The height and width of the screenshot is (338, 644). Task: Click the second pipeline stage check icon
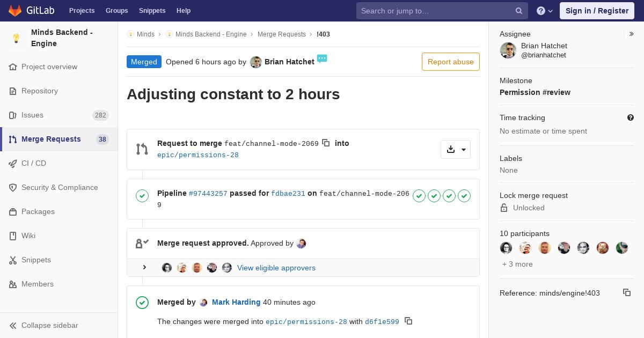pos(434,196)
